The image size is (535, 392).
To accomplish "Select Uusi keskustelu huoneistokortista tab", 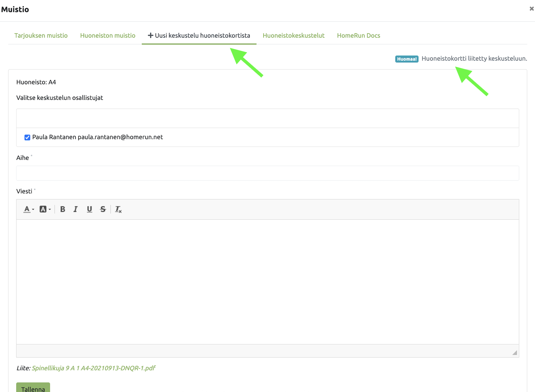I will [199, 35].
